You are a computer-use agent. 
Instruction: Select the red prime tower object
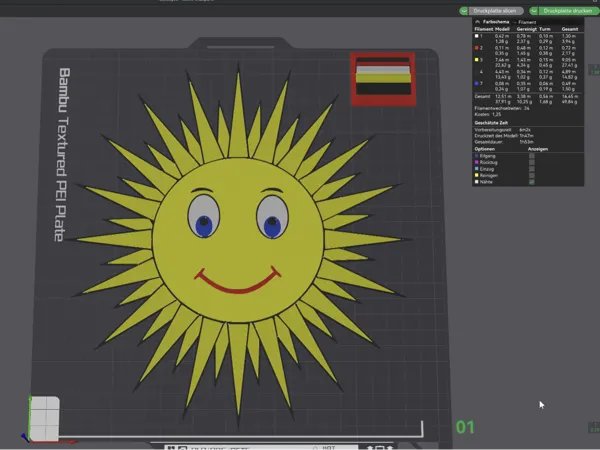(x=383, y=79)
